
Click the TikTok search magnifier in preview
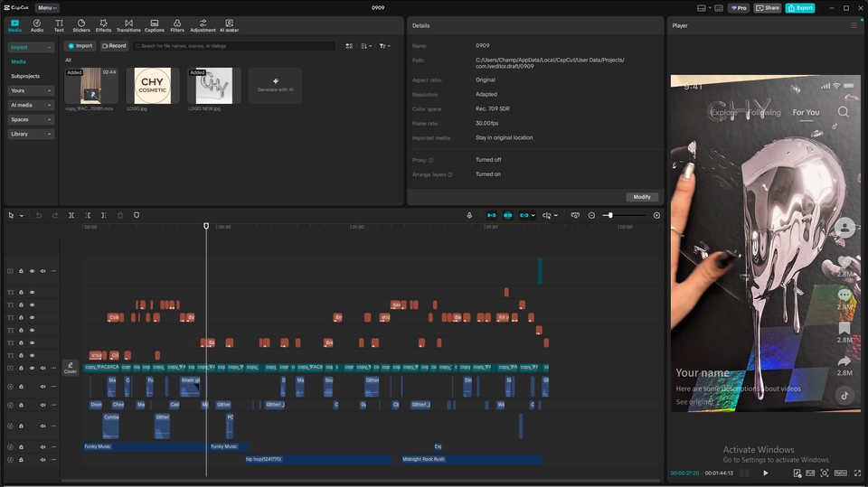click(843, 112)
